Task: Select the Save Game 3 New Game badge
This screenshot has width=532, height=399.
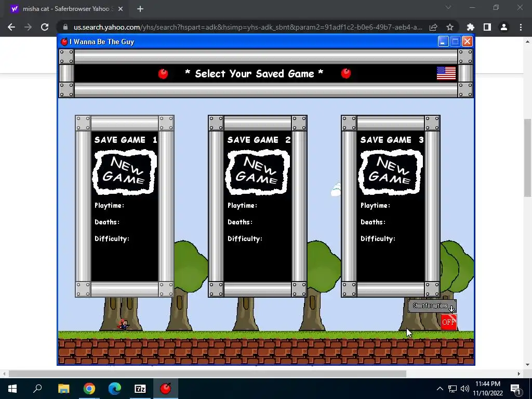Action: pyautogui.click(x=391, y=172)
